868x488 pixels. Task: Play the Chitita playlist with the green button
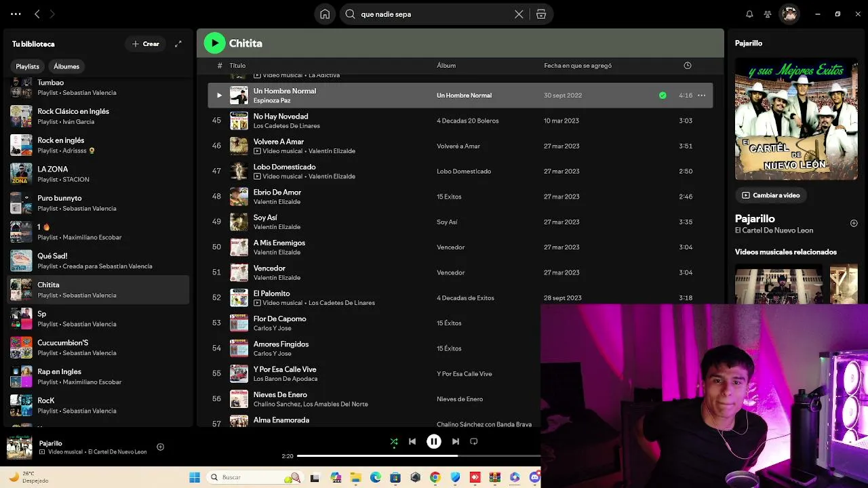point(215,43)
